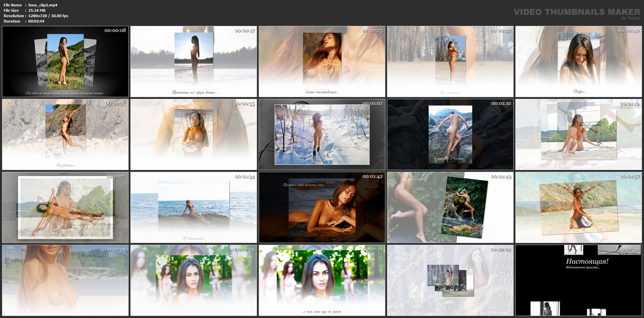Select the sea view frame at 00:01:34
Image resolution: width=644 pixels, height=318 pixels.
(x=194, y=207)
